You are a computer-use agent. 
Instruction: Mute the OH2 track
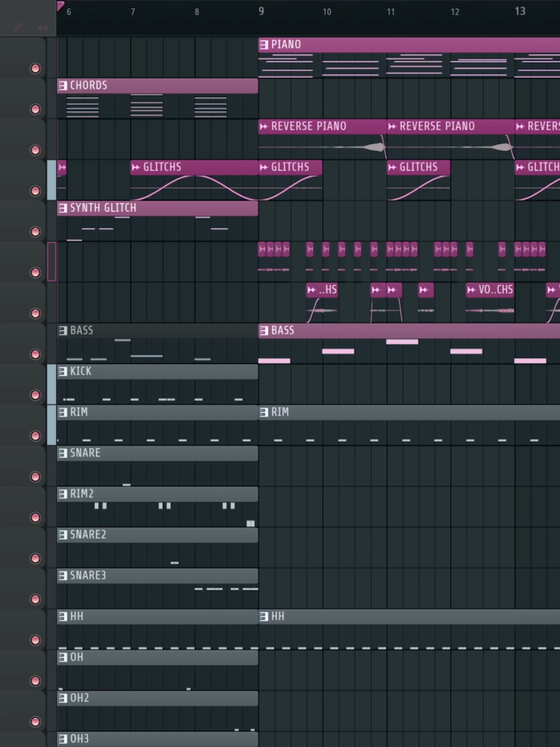tap(35, 722)
